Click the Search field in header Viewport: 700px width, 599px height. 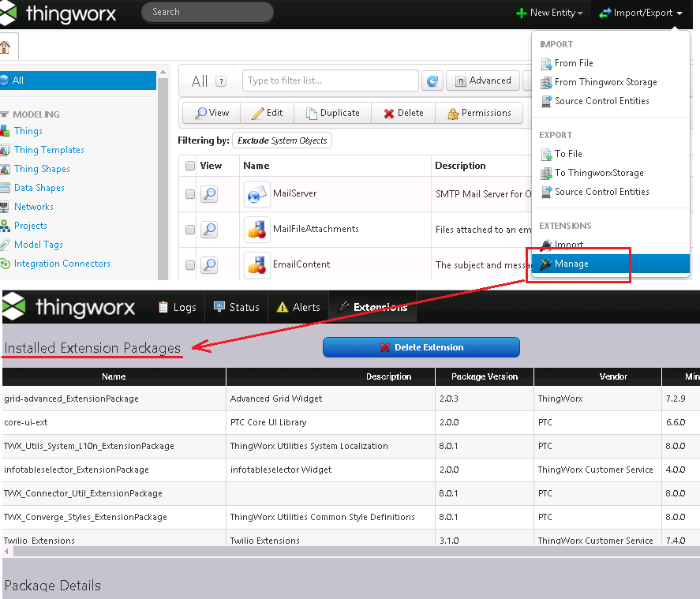pyautogui.click(x=207, y=12)
